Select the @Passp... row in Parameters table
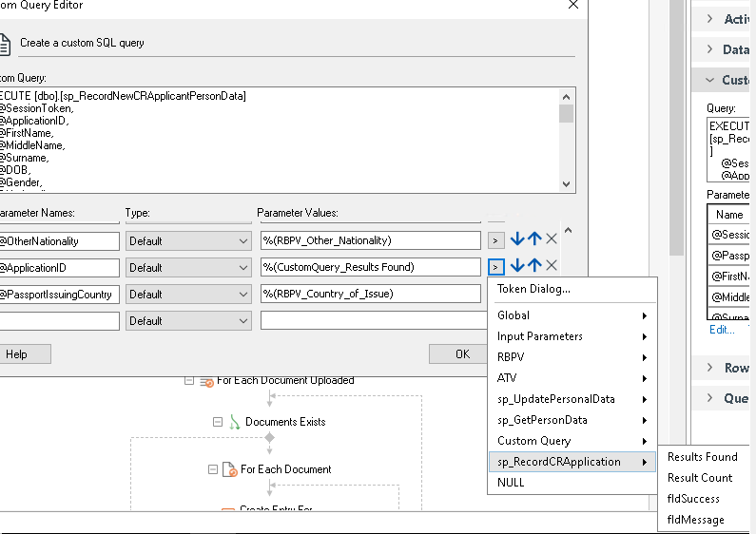756x534 pixels. (728, 256)
